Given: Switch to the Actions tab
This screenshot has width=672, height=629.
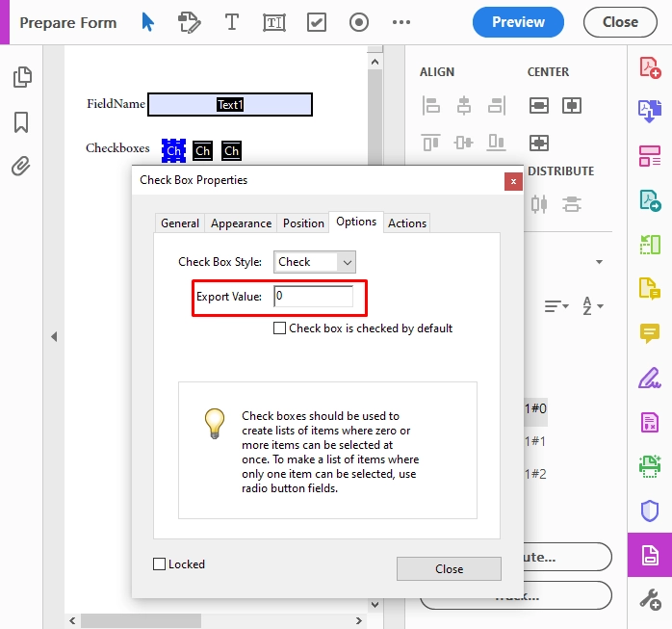Looking at the screenshot, I should (x=407, y=223).
